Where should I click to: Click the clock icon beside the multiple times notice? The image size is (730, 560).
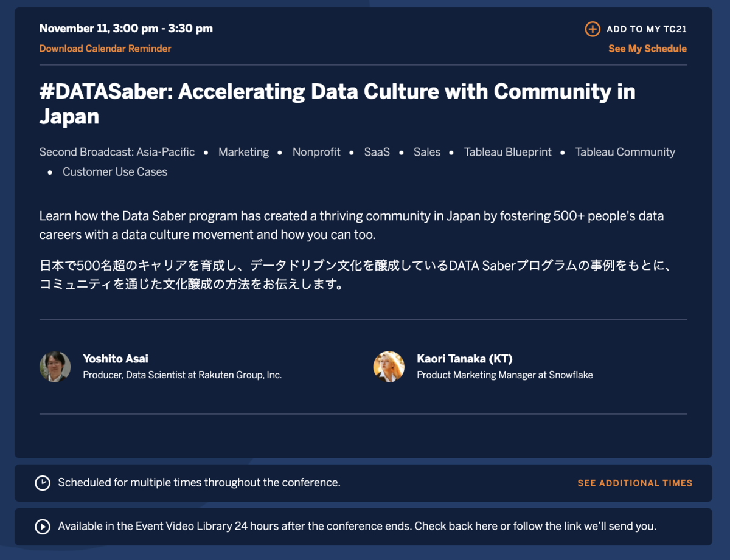pos(42,483)
